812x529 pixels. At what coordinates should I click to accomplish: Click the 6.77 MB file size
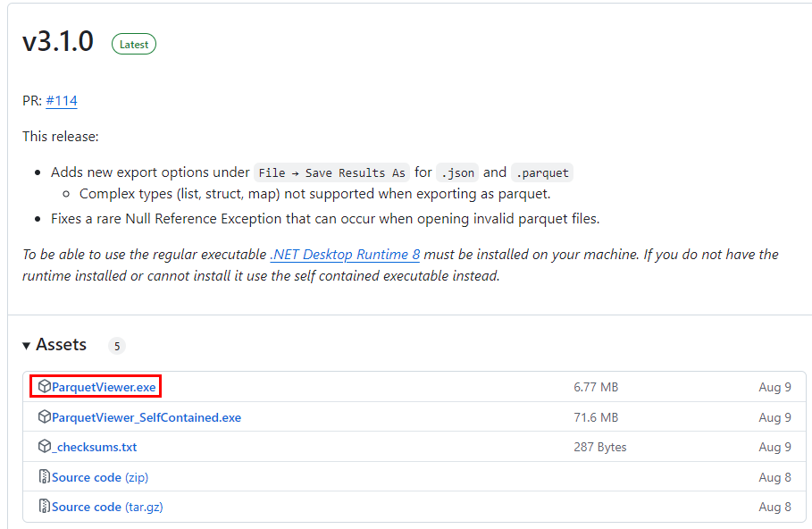[596, 387]
